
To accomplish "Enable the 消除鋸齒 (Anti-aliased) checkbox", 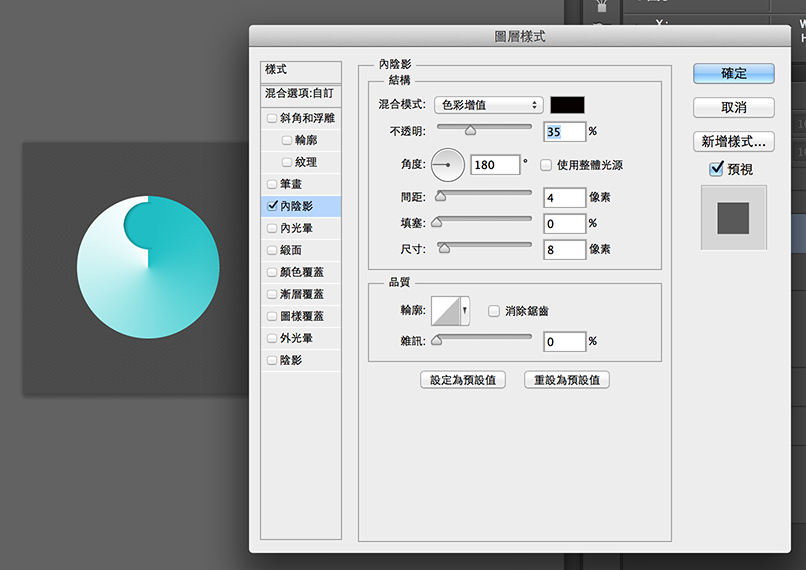I will pos(494,311).
